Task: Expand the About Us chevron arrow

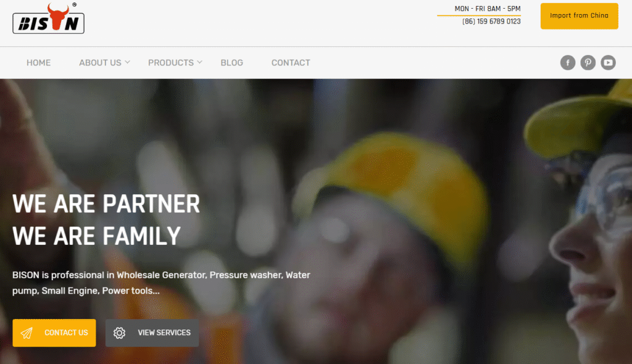Action: point(127,62)
